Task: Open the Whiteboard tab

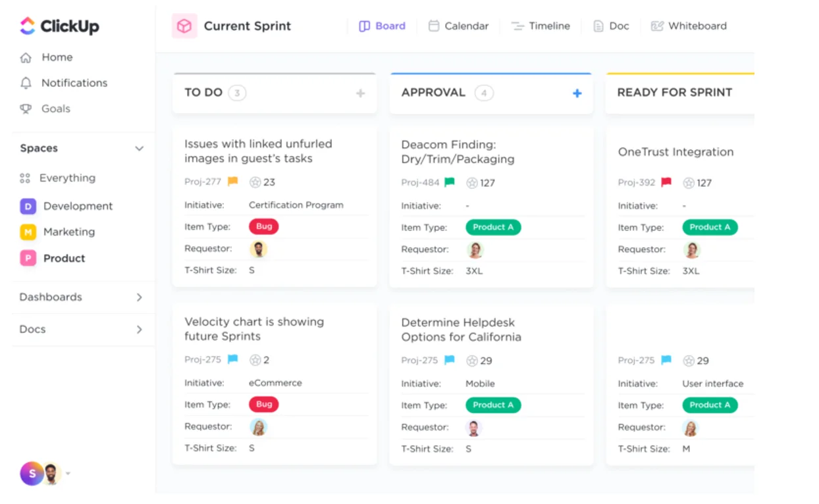Action: (x=689, y=26)
